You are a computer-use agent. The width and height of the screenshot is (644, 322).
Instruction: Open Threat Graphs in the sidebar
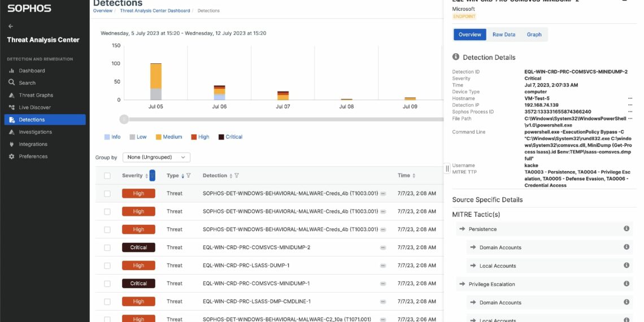click(36, 95)
